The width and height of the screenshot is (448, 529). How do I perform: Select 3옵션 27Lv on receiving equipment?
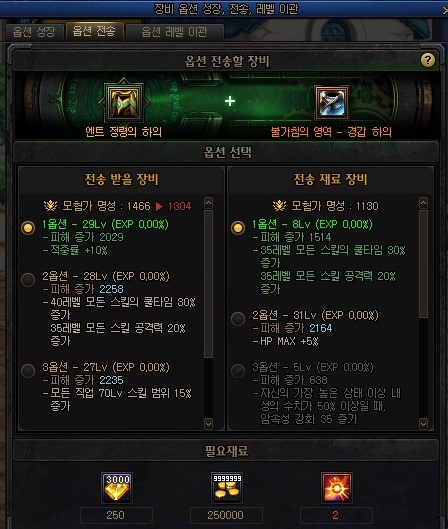28,370
